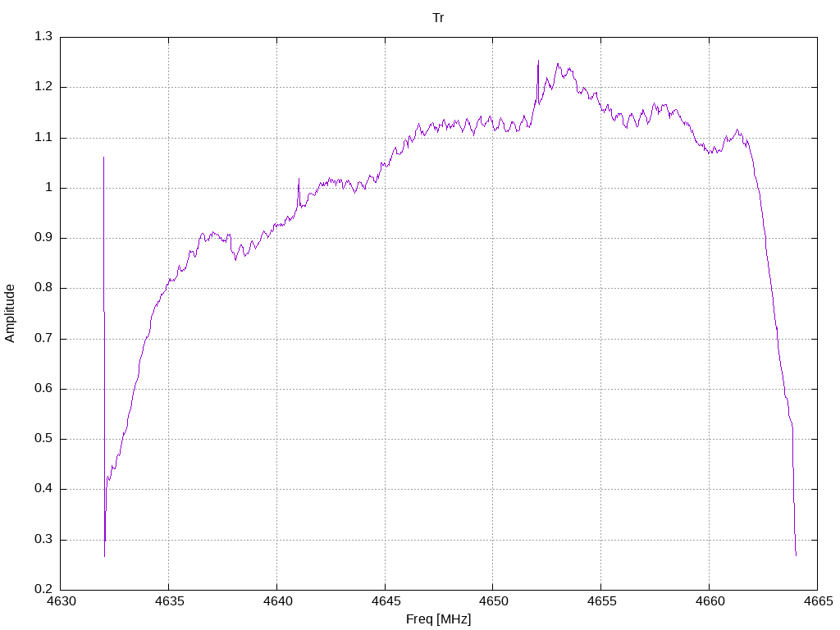This screenshot has width=840, height=630.
Task: Click the y-axis tick label 1.3
Action: coord(43,36)
